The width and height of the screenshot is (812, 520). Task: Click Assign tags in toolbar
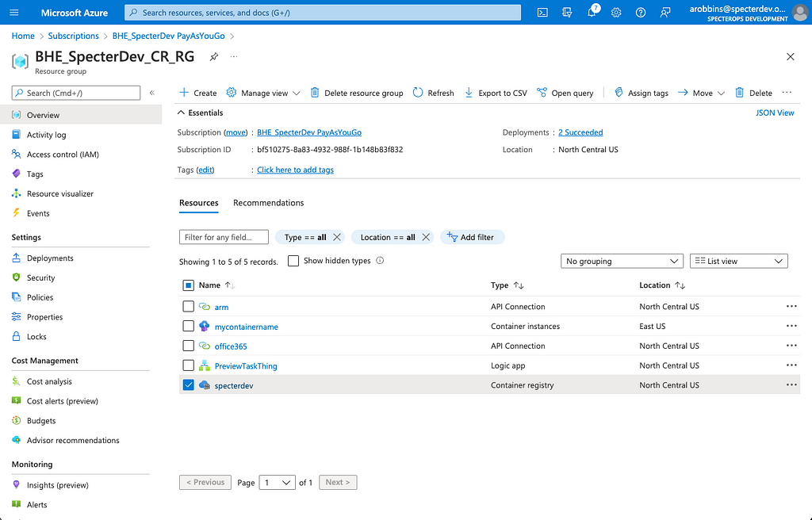(x=641, y=93)
